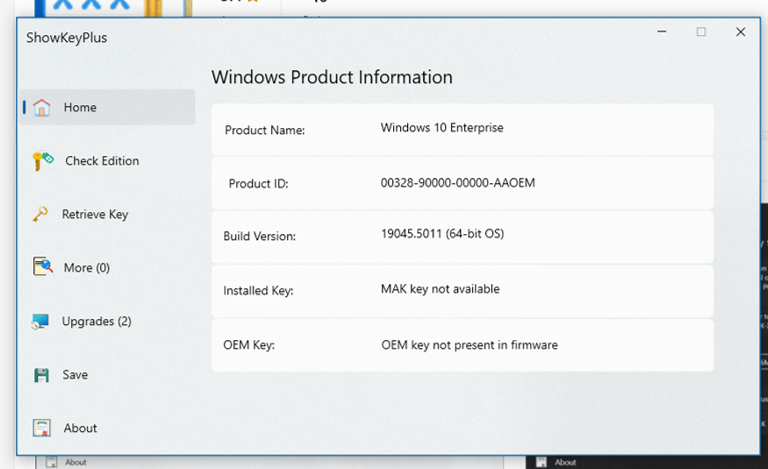Select the Windows 10 Enterprise product name
Viewport: 768px width, 469px height.
(442, 128)
